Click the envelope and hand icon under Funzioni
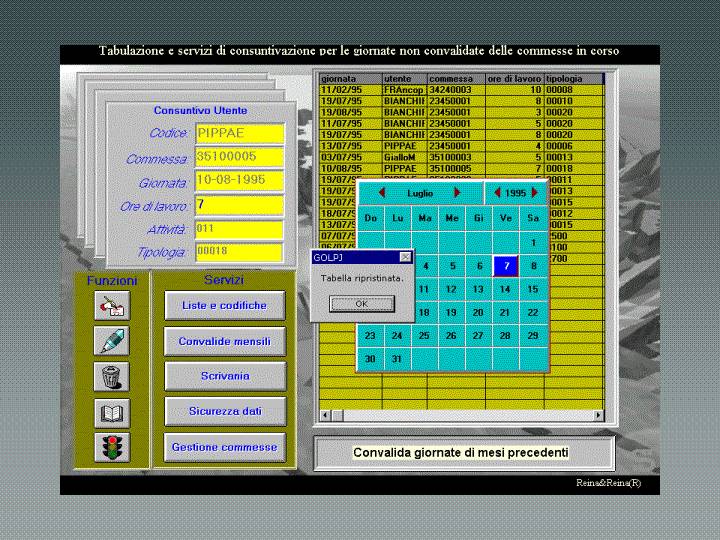Screen dimensions: 720x540 (x=111, y=306)
